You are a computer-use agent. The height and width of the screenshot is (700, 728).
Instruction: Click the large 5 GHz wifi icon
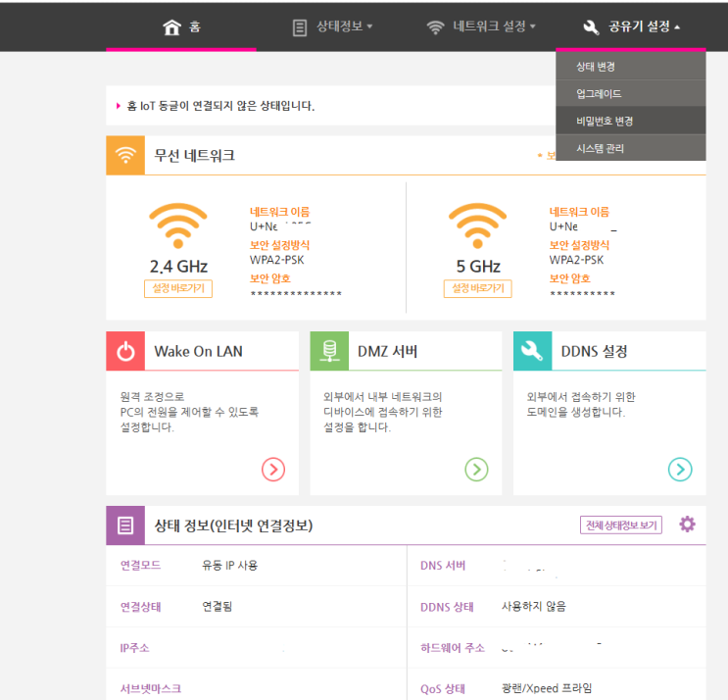click(x=477, y=225)
